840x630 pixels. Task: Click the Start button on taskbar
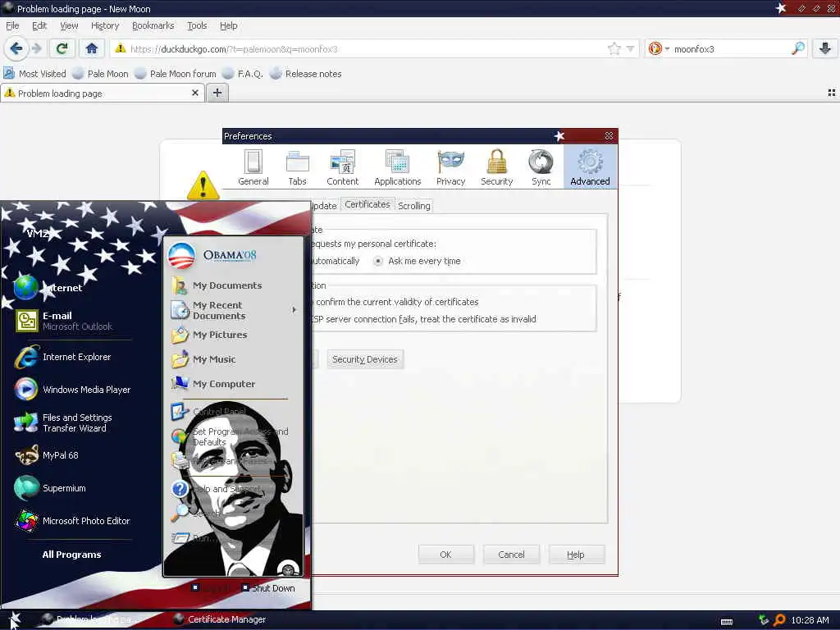pos(15,620)
